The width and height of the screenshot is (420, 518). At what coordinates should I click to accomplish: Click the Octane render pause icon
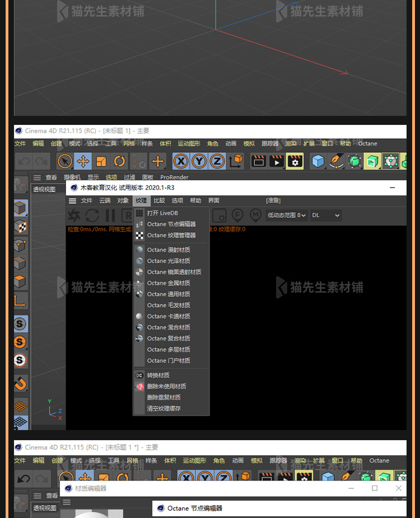click(110, 215)
